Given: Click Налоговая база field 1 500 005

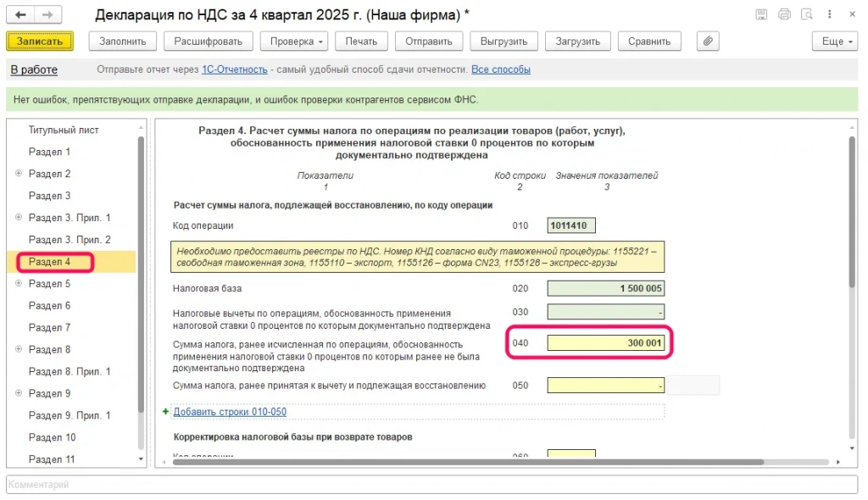Looking at the screenshot, I should pos(605,288).
